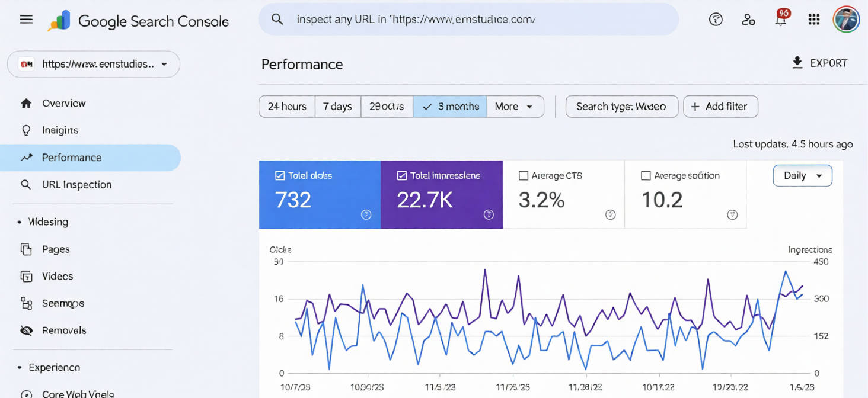Click the inspect URL search field

click(x=468, y=19)
